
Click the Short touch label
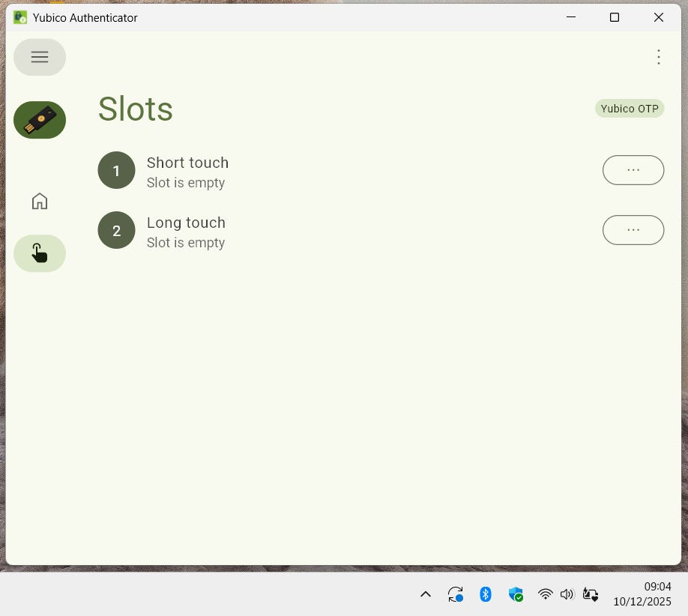point(187,163)
